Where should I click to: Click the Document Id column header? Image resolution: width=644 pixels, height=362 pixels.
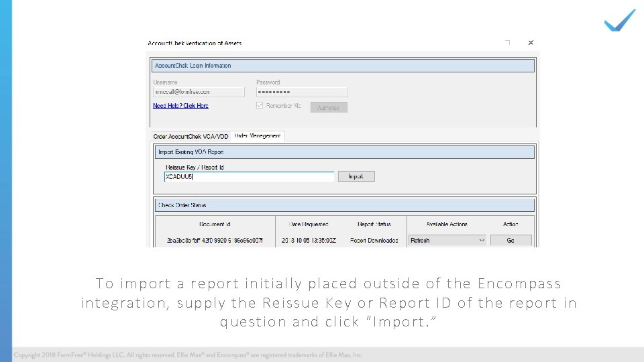pyautogui.click(x=215, y=224)
